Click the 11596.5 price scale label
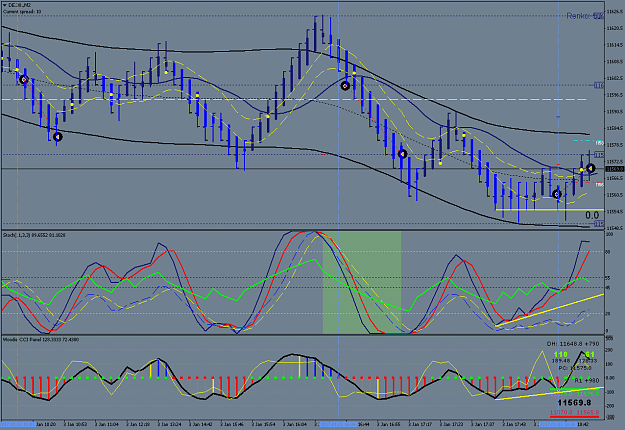Screen dimensions: 625x430 point(615,95)
